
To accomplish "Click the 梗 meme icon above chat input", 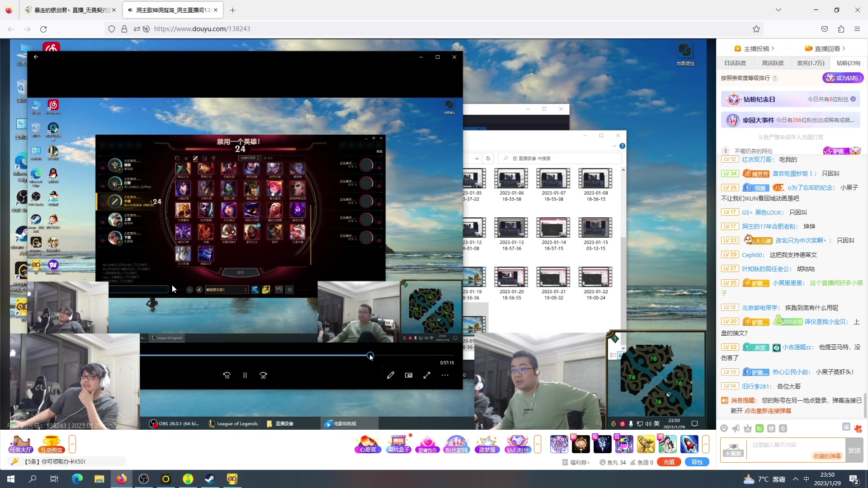I will click(x=771, y=428).
